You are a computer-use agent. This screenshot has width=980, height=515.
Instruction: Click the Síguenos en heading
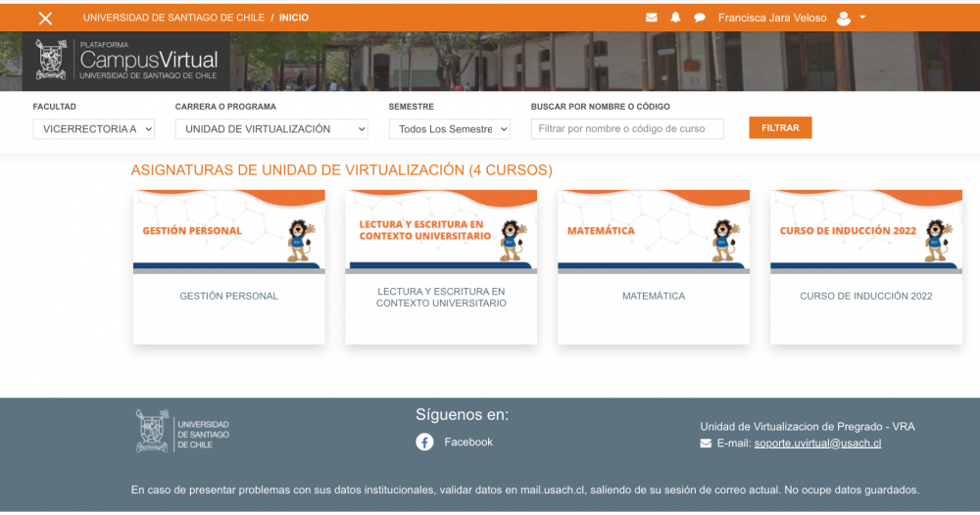(x=462, y=414)
